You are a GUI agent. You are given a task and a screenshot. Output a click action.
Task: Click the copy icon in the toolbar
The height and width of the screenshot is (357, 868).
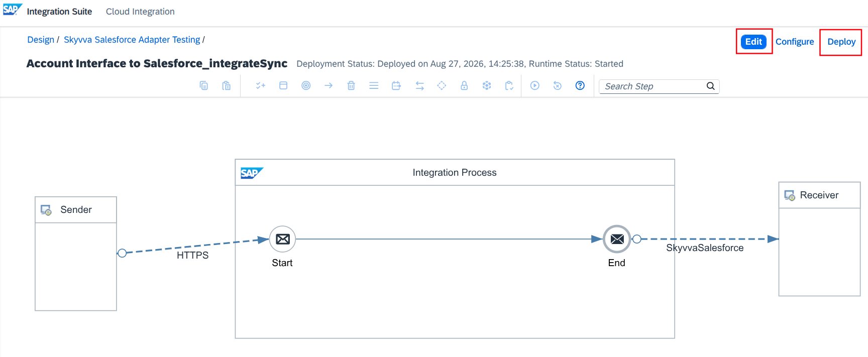(x=203, y=85)
